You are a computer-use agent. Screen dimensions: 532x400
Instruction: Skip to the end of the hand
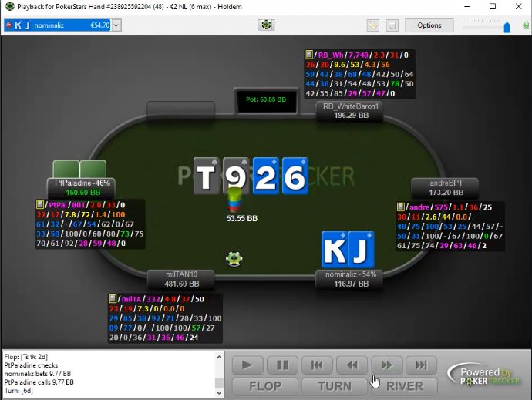(x=422, y=365)
